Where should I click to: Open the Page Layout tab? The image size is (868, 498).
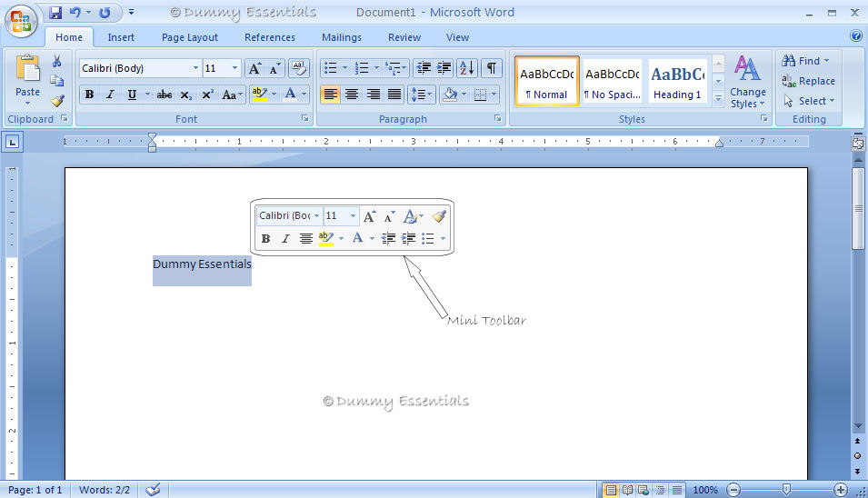click(x=189, y=37)
